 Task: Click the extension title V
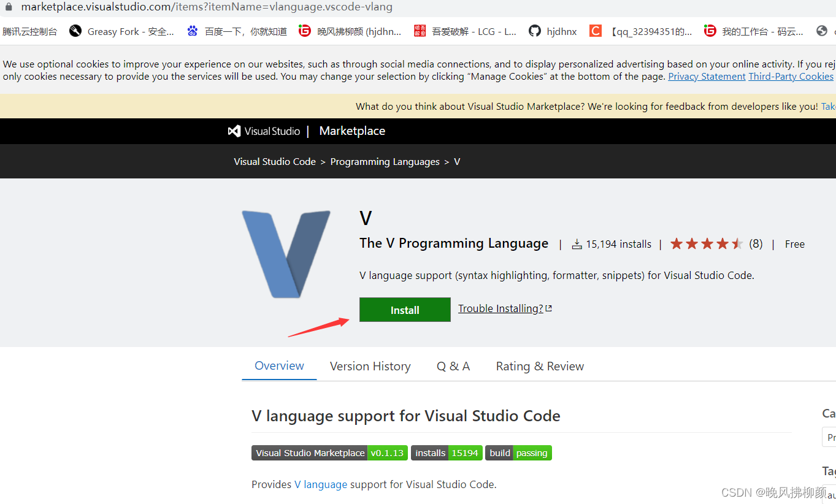tap(366, 218)
